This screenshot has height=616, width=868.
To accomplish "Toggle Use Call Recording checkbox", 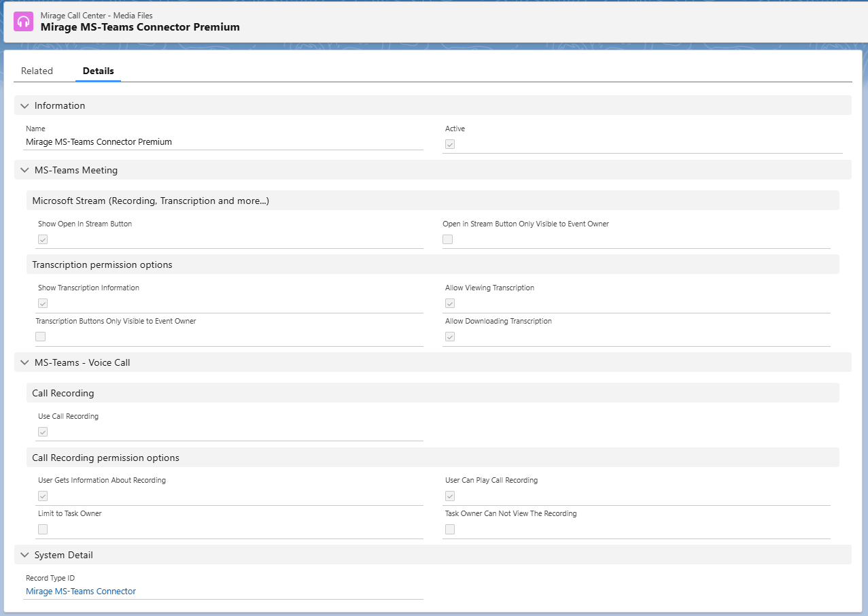I will click(43, 432).
